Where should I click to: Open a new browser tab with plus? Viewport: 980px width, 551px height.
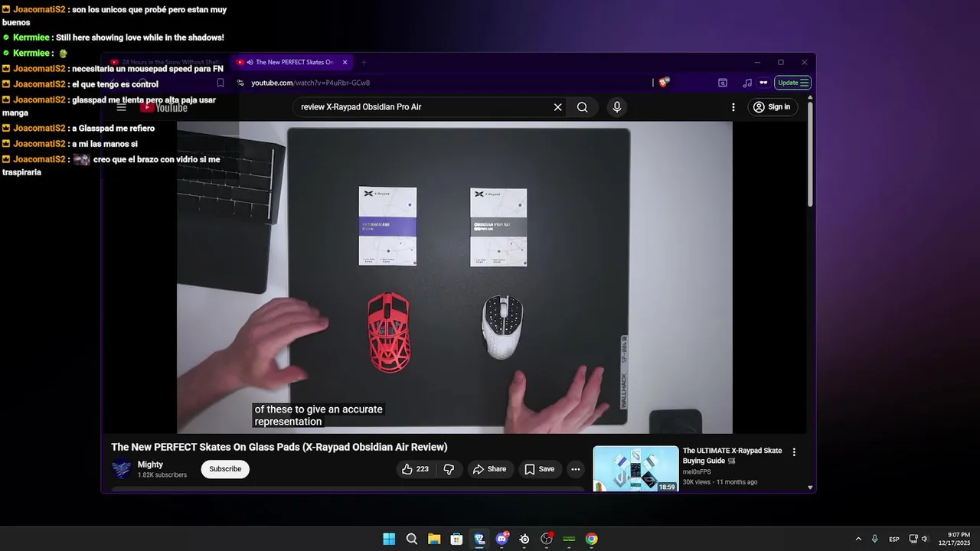click(x=364, y=62)
